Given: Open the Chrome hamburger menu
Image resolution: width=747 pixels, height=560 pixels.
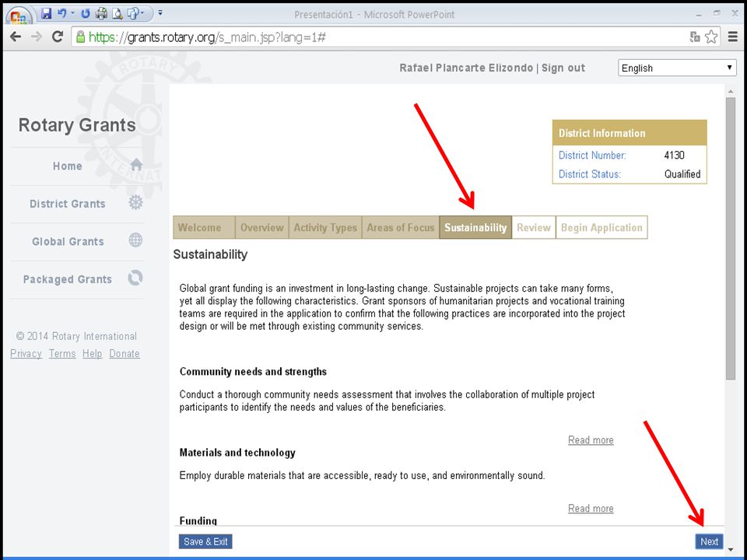Looking at the screenshot, I should coord(733,37).
